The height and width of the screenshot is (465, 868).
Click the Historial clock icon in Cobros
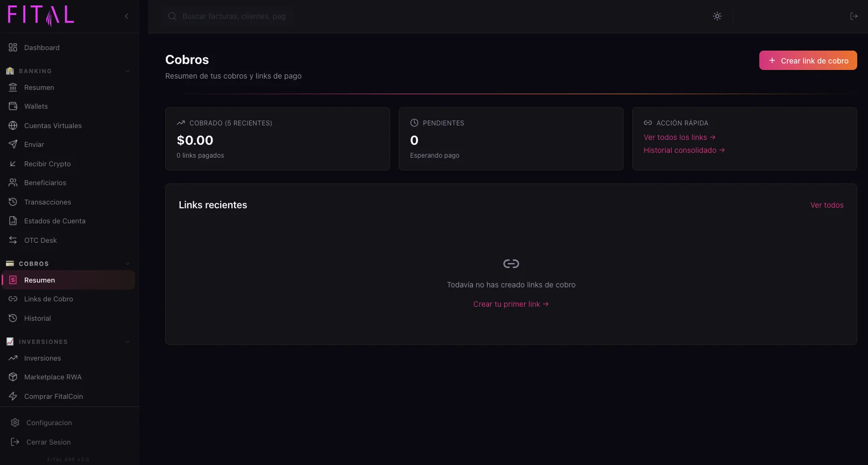point(13,318)
